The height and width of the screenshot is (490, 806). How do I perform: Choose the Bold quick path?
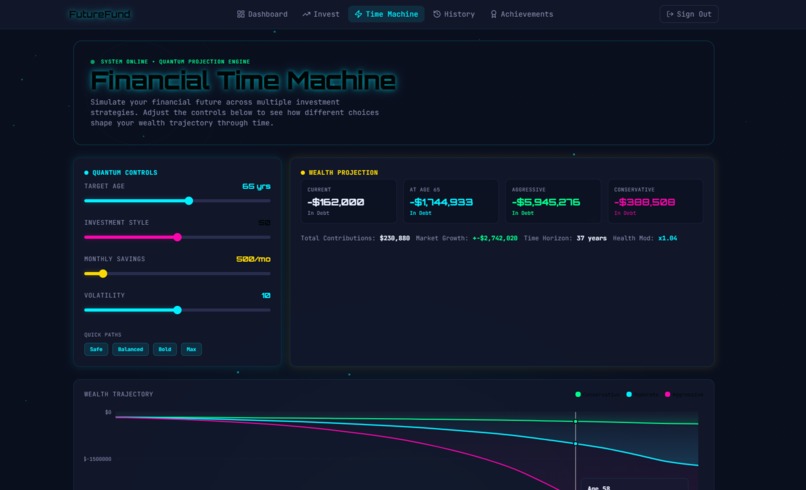click(x=164, y=349)
